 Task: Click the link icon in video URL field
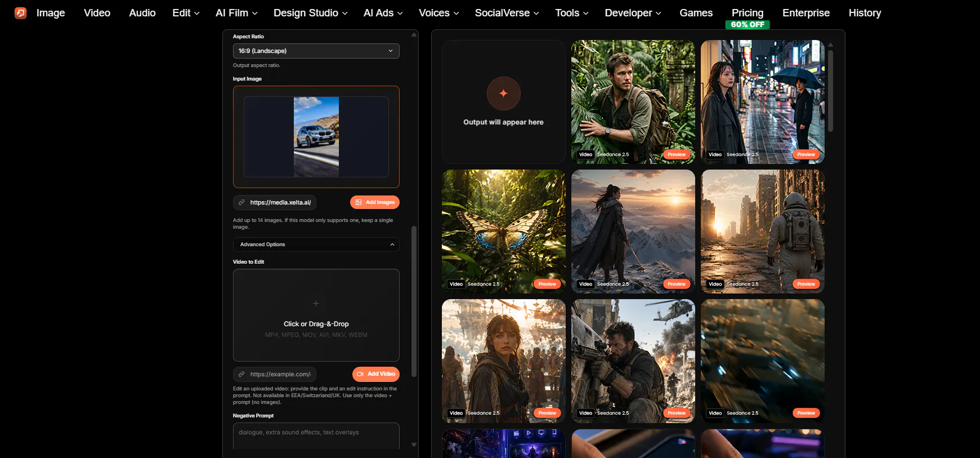tap(241, 374)
